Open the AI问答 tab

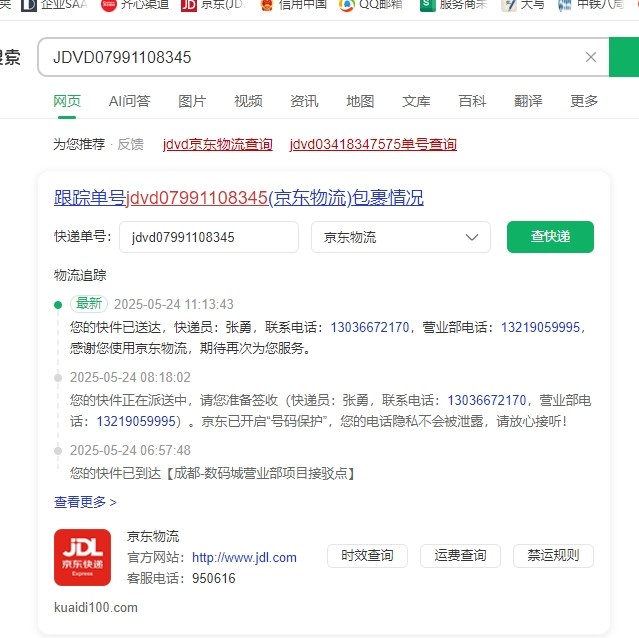130,101
